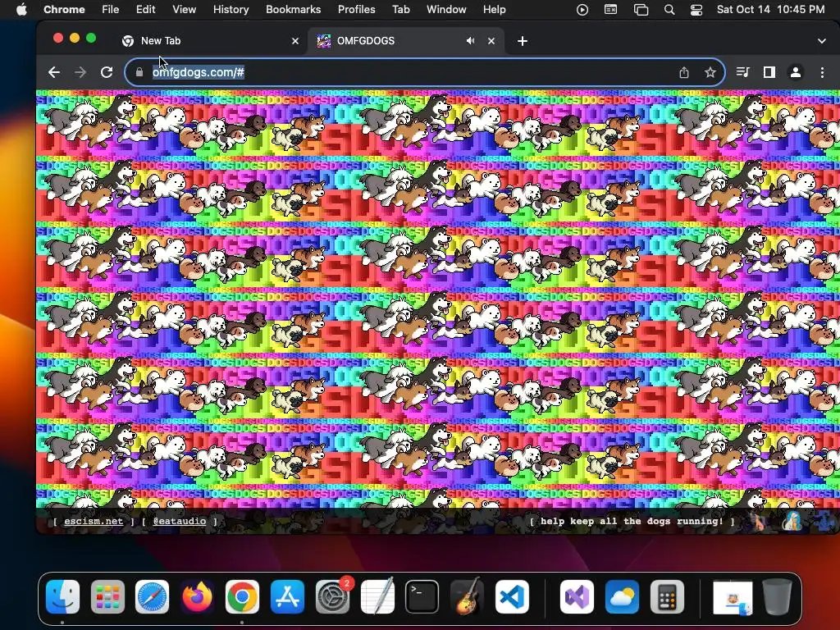Image resolution: width=840 pixels, height=630 pixels.
Task: Launch GarageBand from the Dock
Action: coord(467,597)
